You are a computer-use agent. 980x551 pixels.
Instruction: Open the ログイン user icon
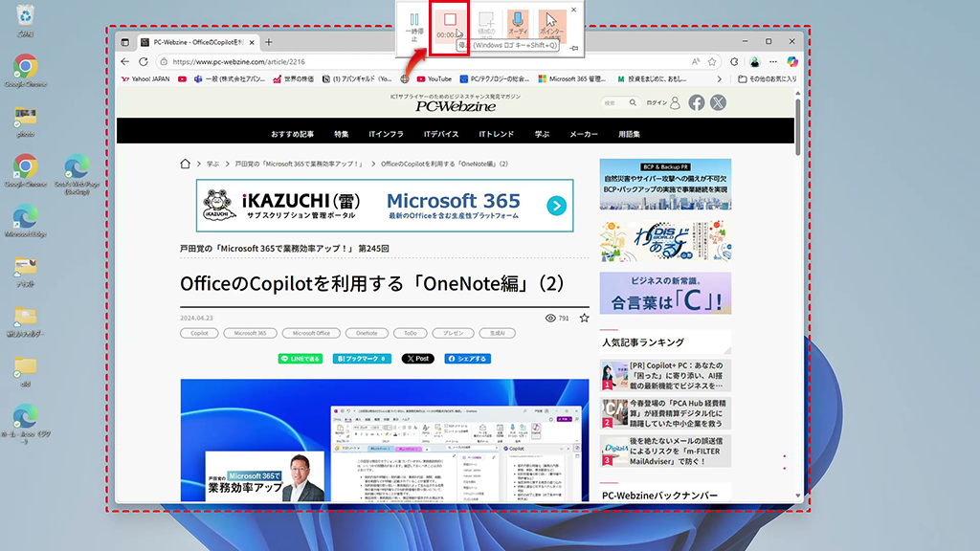point(675,103)
